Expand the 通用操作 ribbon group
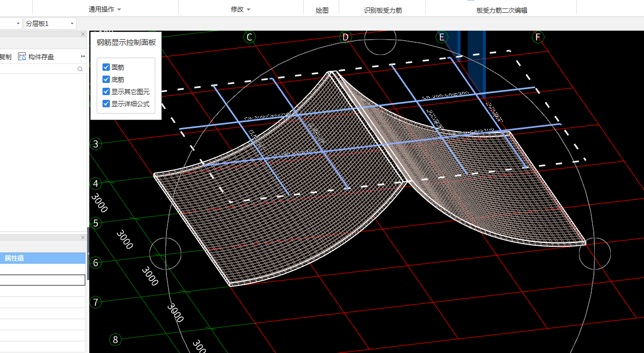The image size is (644, 353). (105, 10)
